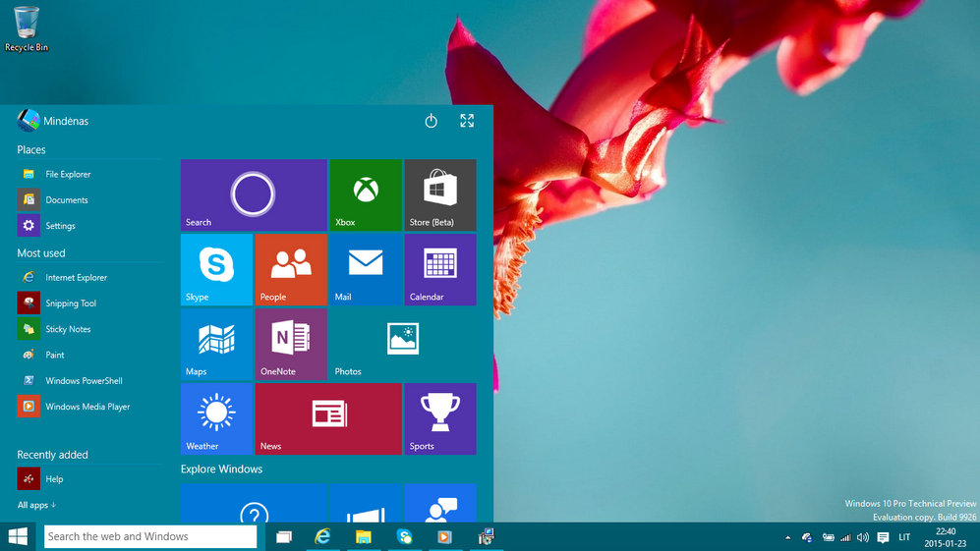
Task: Open the Store (Beta) tile
Action: [x=439, y=194]
